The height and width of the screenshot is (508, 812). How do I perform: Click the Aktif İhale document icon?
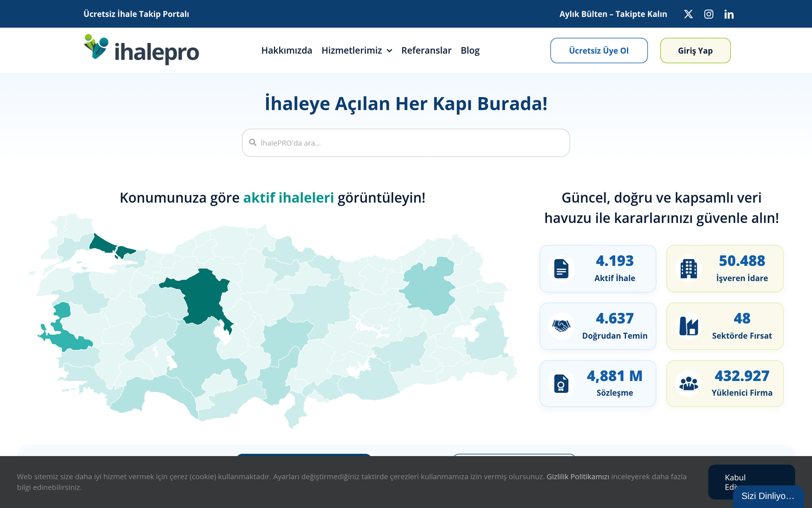pyautogui.click(x=561, y=269)
